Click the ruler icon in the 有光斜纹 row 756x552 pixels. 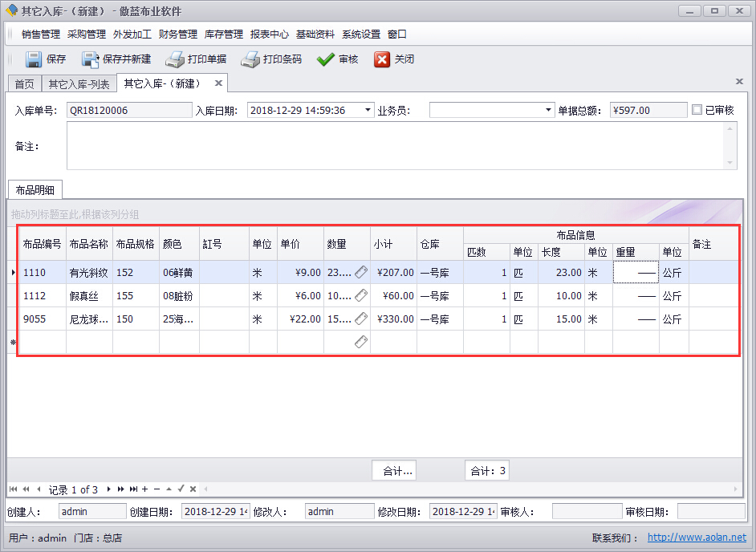[x=361, y=272]
